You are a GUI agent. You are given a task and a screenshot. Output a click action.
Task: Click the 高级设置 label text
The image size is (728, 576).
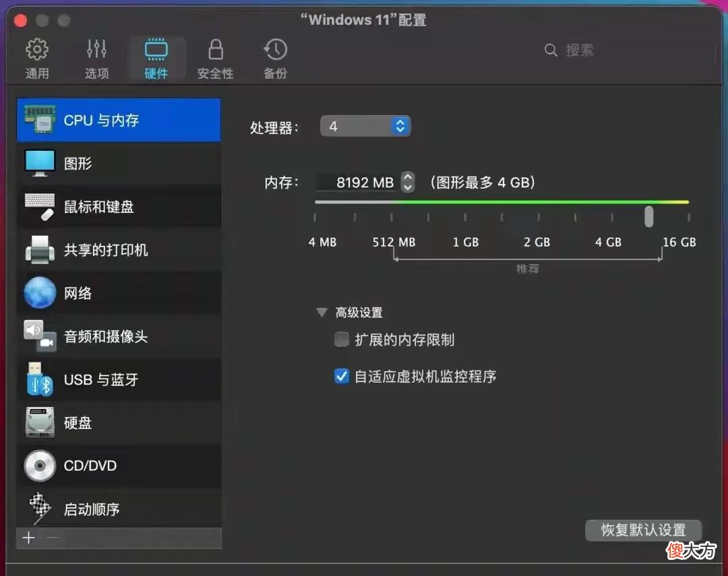pyautogui.click(x=359, y=313)
